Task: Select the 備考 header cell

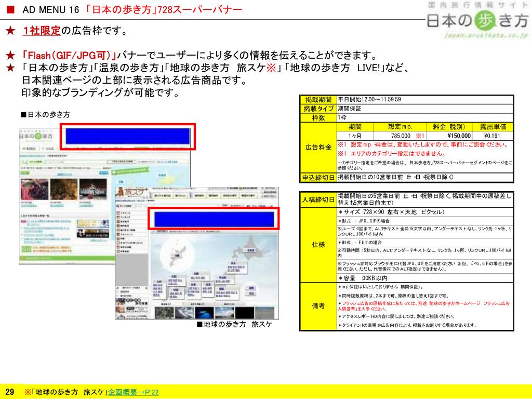Action: pyautogui.click(x=318, y=306)
